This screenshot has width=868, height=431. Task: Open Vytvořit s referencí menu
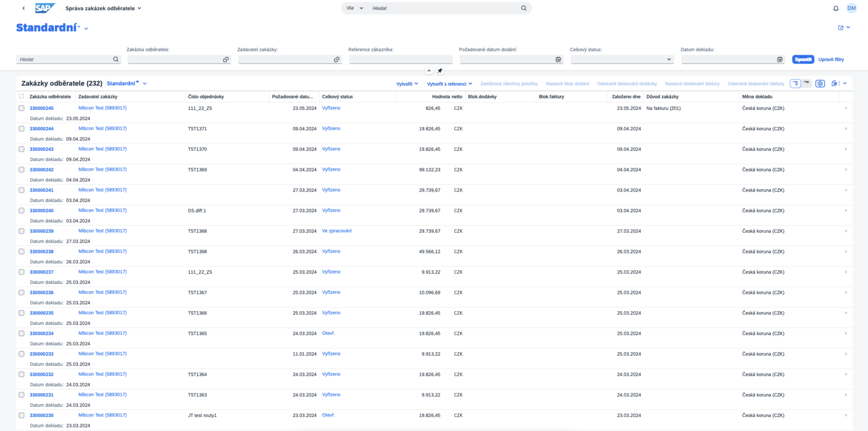[x=450, y=84]
